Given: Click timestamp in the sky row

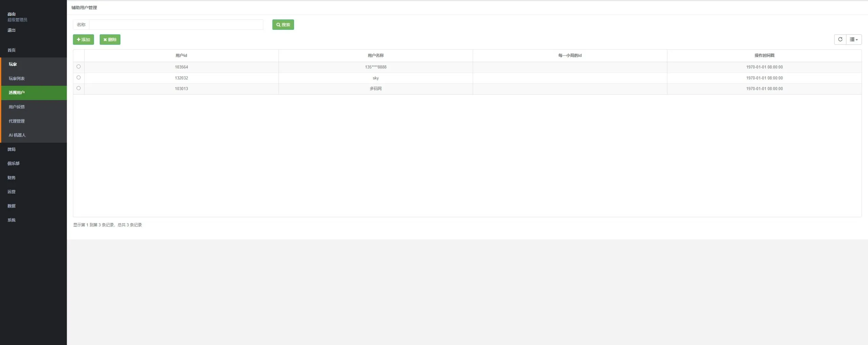Looking at the screenshot, I should coord(764,78).
